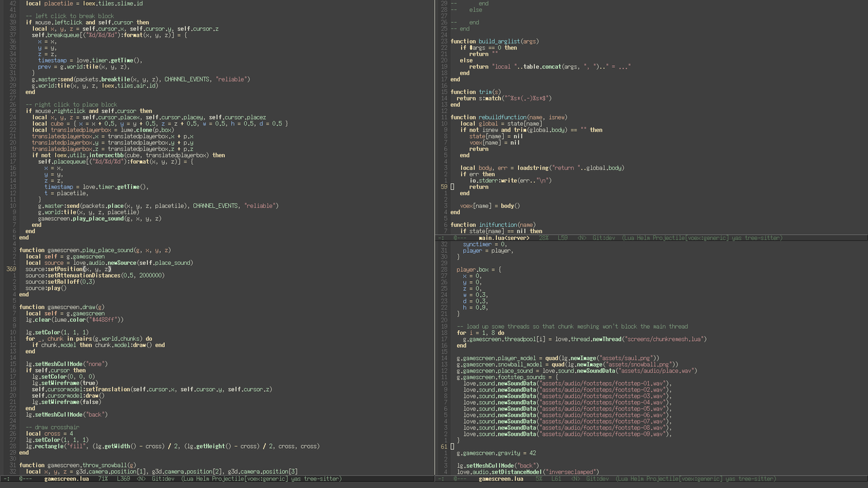This screenshot has width=868, height=488.
Task: Click 'function trim(s)' in main.lua
Action: click(476, 91)
